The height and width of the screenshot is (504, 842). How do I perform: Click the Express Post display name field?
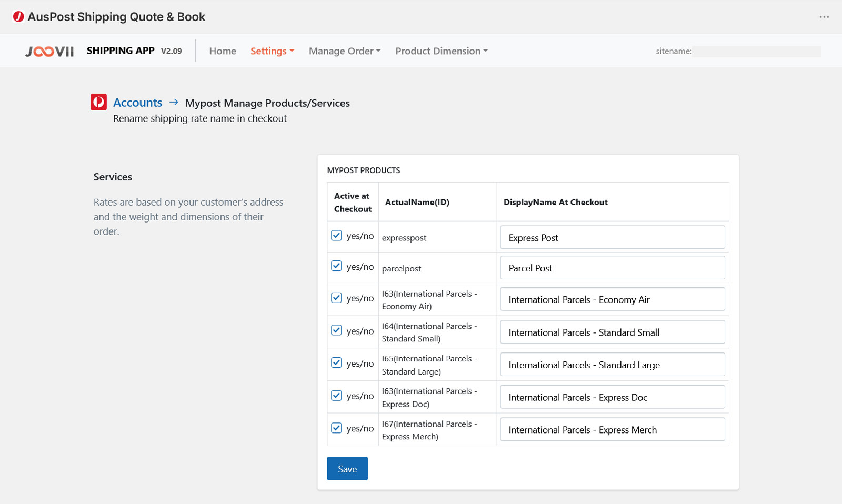[612, 238]
